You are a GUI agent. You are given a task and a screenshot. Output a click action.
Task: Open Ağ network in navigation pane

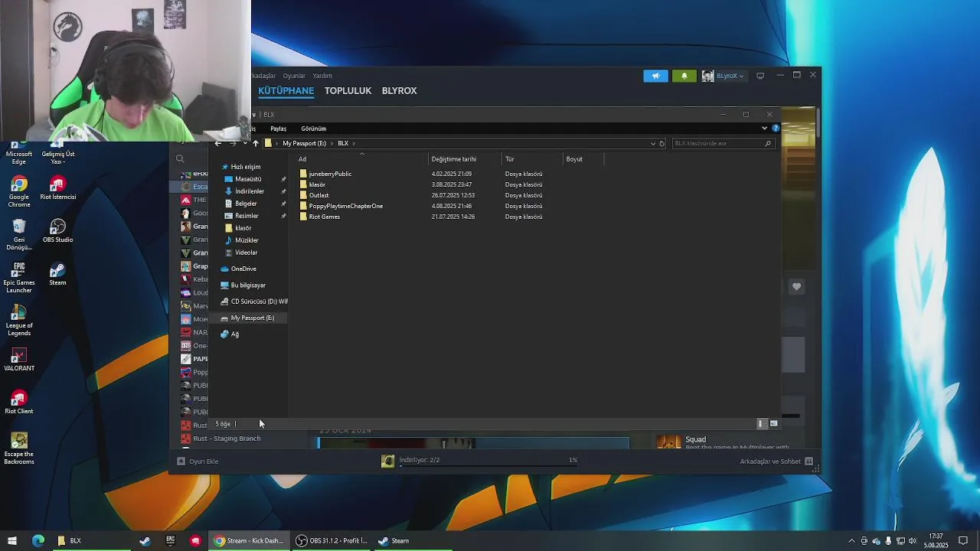coord(234,334)
